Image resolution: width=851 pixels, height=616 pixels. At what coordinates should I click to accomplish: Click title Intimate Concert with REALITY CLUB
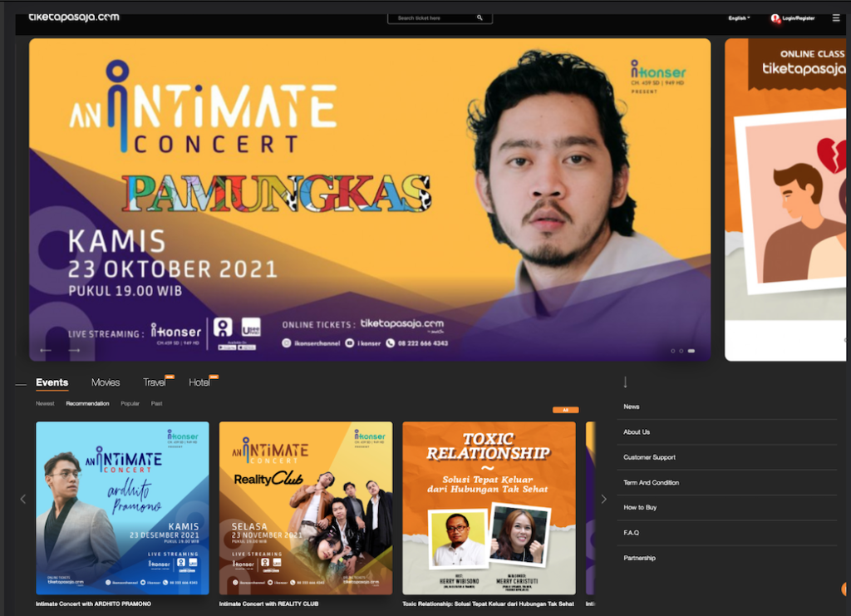tap(268, 604)
